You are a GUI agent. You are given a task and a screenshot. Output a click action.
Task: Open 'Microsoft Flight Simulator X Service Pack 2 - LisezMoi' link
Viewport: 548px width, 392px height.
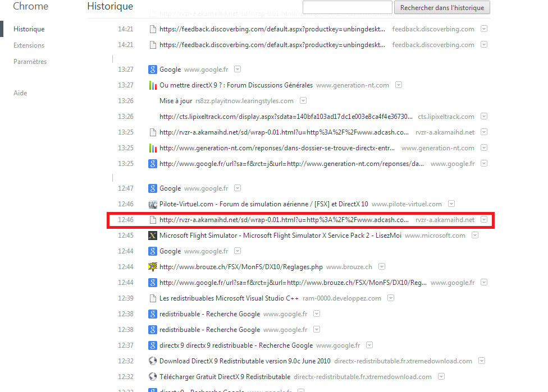point(280,236)
